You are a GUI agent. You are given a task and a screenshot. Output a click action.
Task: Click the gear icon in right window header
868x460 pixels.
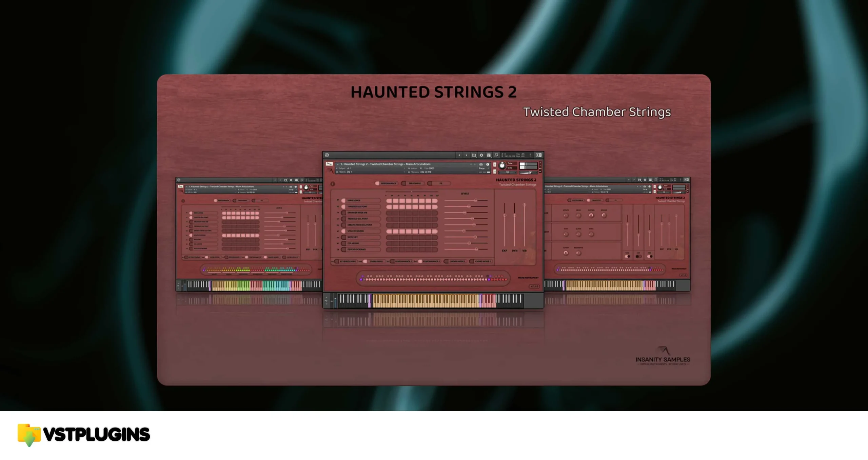[645, 180]
